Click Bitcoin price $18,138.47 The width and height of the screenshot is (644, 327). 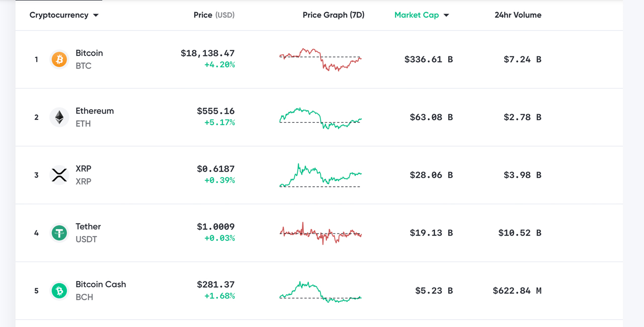tap(208, 53)
